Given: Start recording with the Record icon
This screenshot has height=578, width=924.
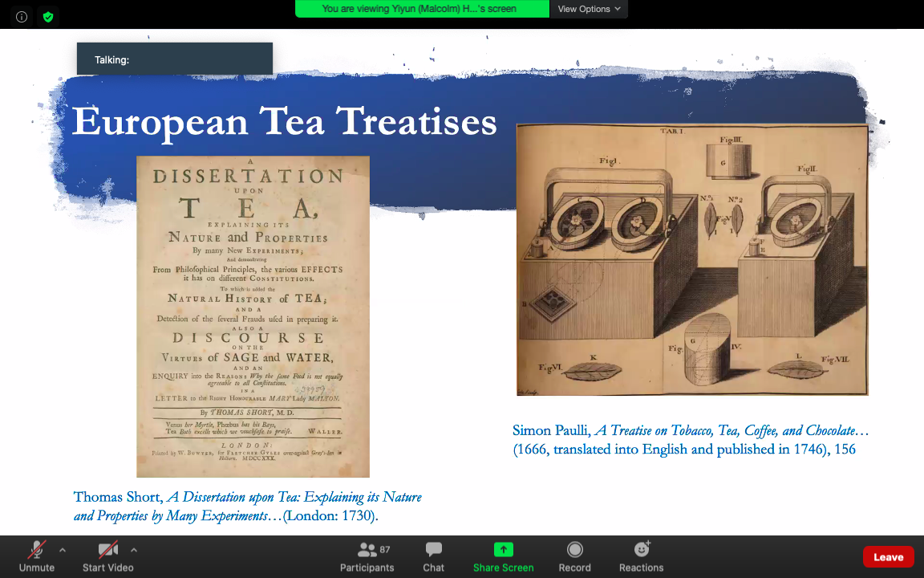Looking at the screenshot, I should 574,556.
